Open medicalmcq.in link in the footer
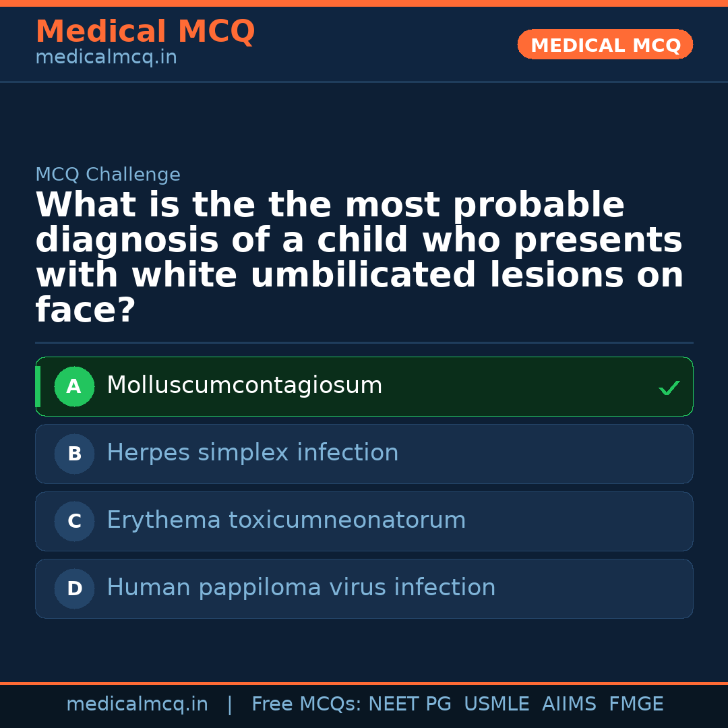 (137, 704)
